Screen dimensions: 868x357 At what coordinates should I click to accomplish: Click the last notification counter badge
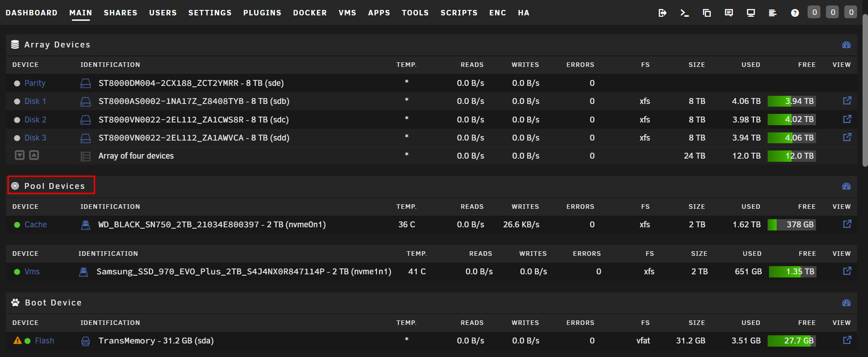[851, 12]
